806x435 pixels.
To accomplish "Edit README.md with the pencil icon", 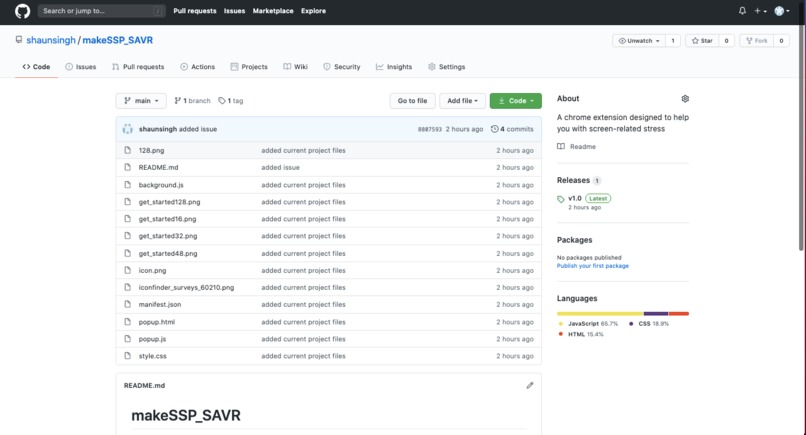I will click(x=530, y=385).
